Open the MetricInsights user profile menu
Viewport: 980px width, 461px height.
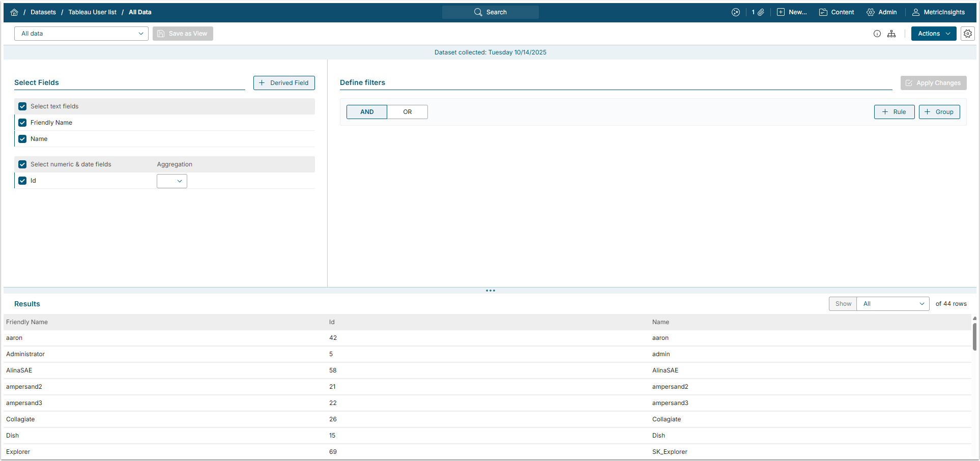tap(938, 12)
